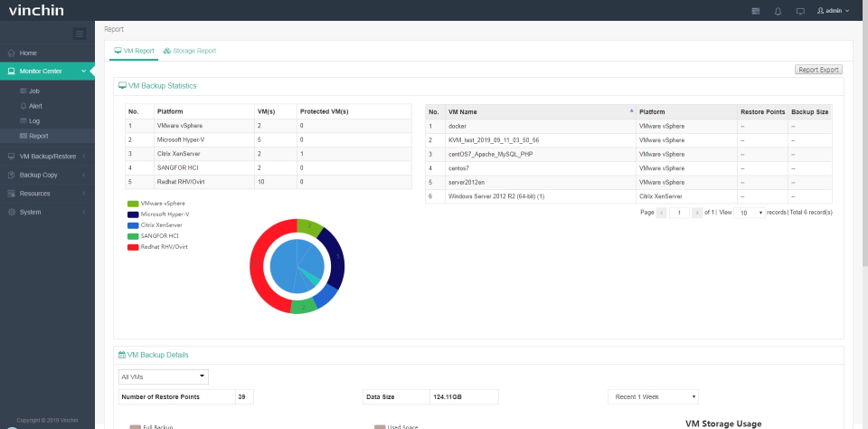This screenshot has height=429, width=868.
Task: Open the notification bell icon
Action: click(778, 11)
